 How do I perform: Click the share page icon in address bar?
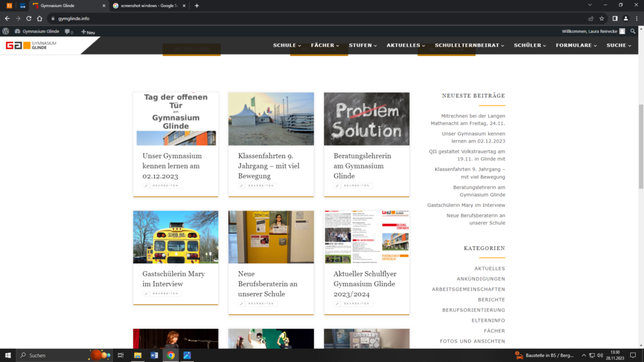coord(591,18)
